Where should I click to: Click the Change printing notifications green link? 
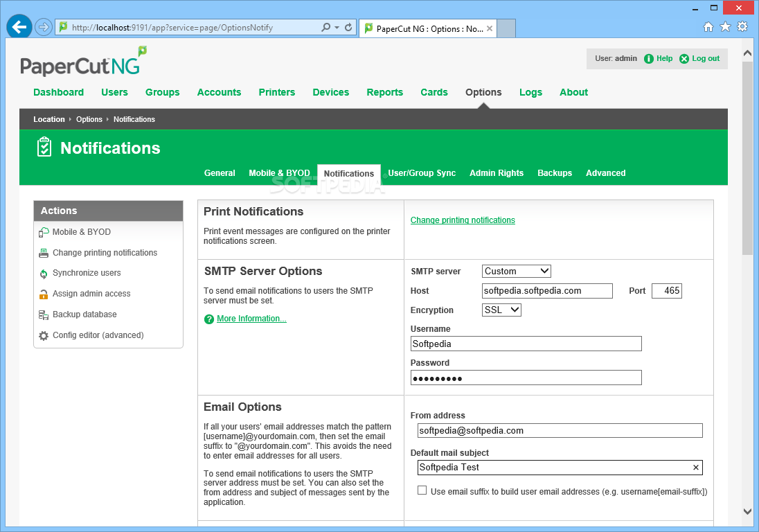click(x=463, y=220)
